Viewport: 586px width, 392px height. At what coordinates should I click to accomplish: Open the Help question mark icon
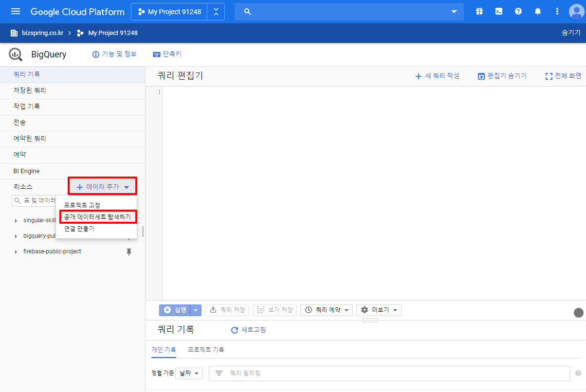(x=518, y=11)
